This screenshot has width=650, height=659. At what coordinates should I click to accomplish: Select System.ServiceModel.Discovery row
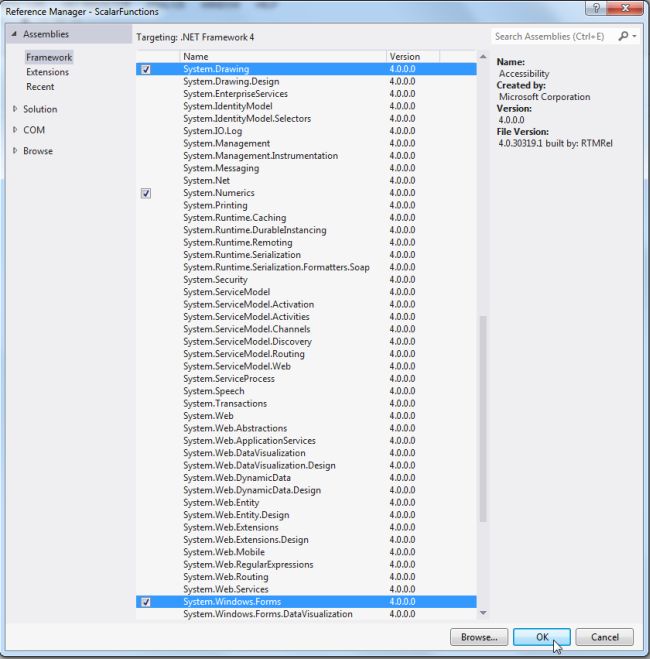pos(306,342)
